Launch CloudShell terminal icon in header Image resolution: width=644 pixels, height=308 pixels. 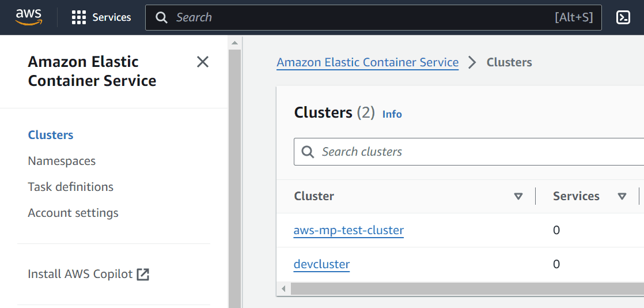pos(623,17)
